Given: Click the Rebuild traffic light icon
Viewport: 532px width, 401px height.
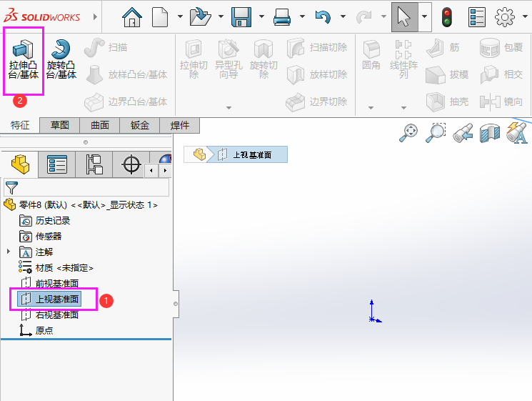Looking at the screenshot, I should click(447, 16).
